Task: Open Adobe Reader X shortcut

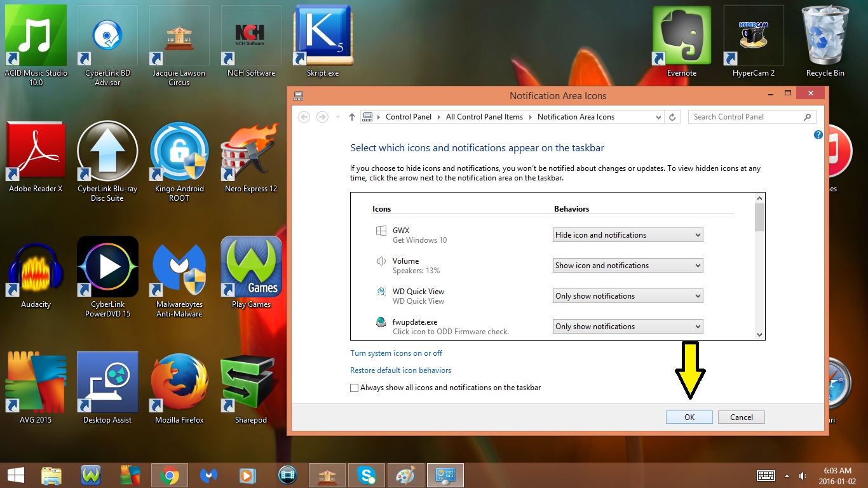Action: click(x=36, y=157)
